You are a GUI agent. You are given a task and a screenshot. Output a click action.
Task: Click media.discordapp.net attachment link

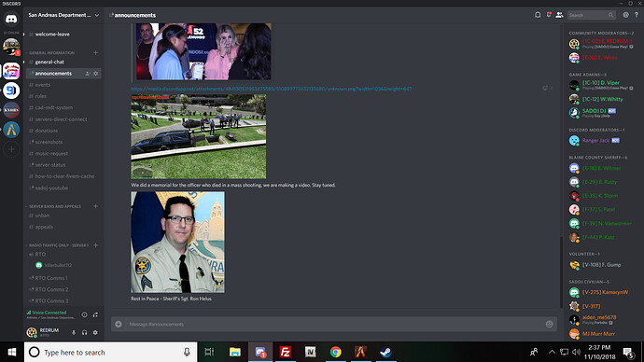pyautogui.click(x=271, y=89)
